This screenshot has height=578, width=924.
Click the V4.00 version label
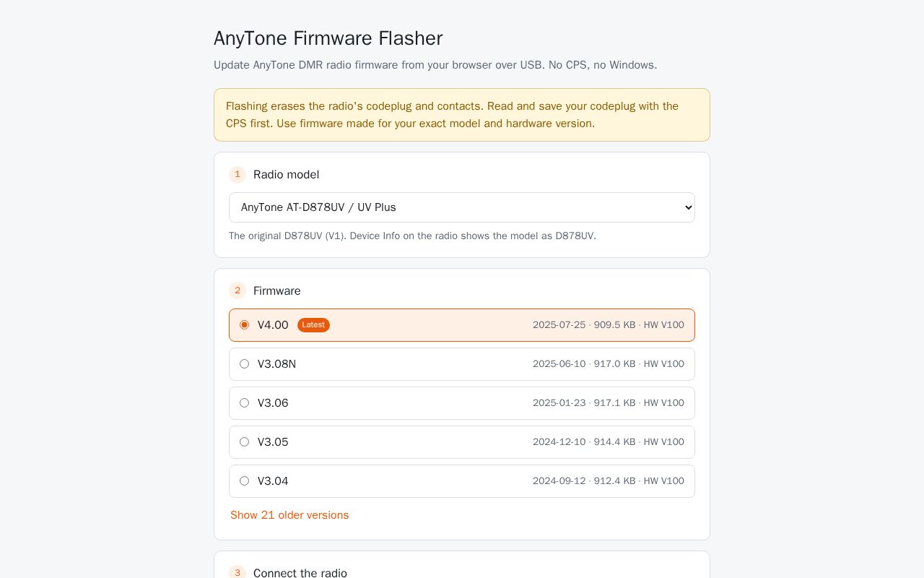pos(273,325)
